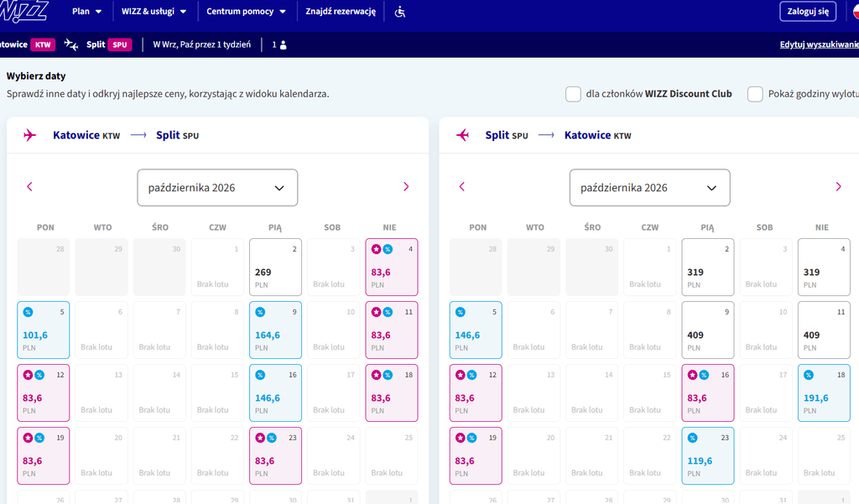Click the Edytuj wyszukiwanie link

pyautogui.click(x=819, y=44)
